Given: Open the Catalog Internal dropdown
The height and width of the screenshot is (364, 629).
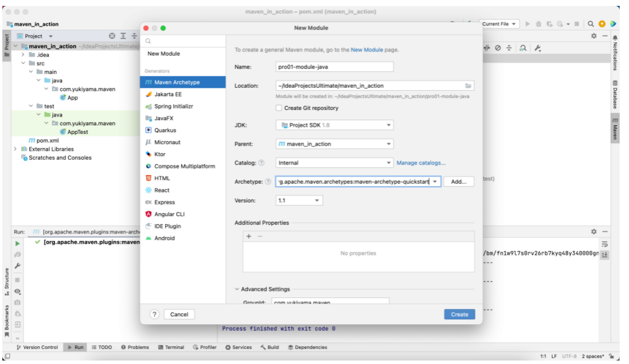Looking at the screenshot, I should 334,163.
